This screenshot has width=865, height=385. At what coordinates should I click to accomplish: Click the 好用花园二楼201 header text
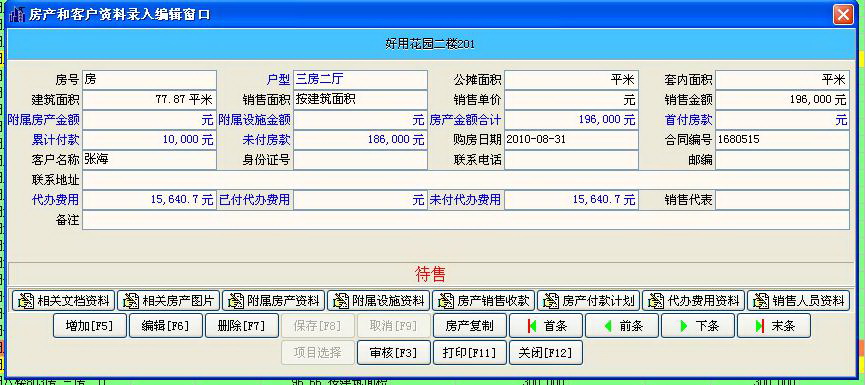[430, 44]
